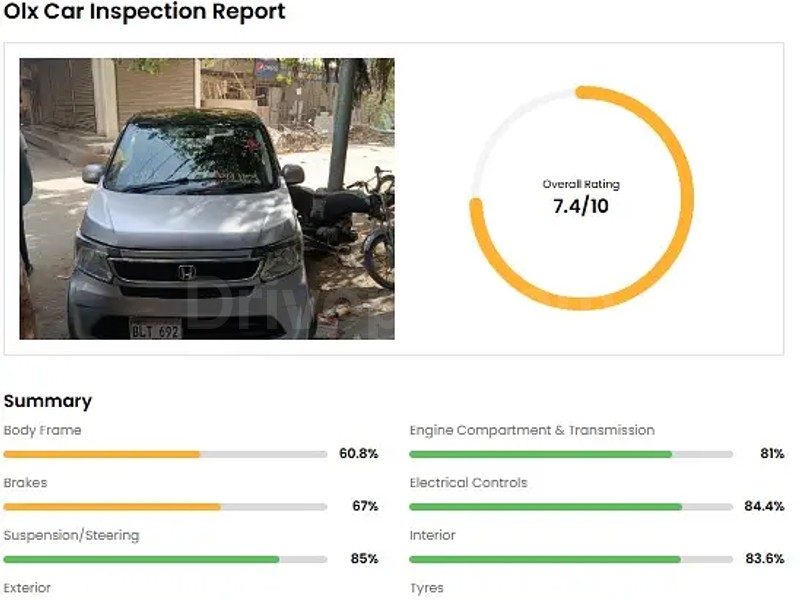Click the Brakes 67% progress bar
800x600 pixels.
(165, 507)
